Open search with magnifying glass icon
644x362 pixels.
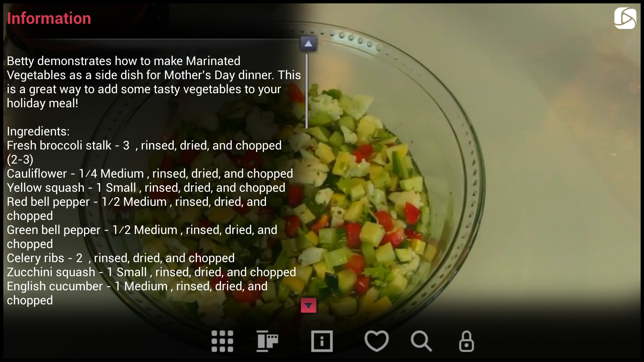point(421,341)
